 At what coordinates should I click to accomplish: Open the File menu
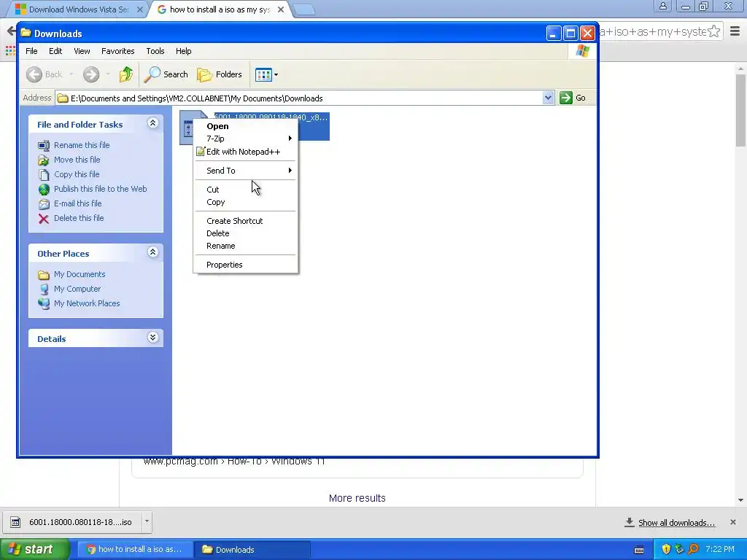[31, 51]
